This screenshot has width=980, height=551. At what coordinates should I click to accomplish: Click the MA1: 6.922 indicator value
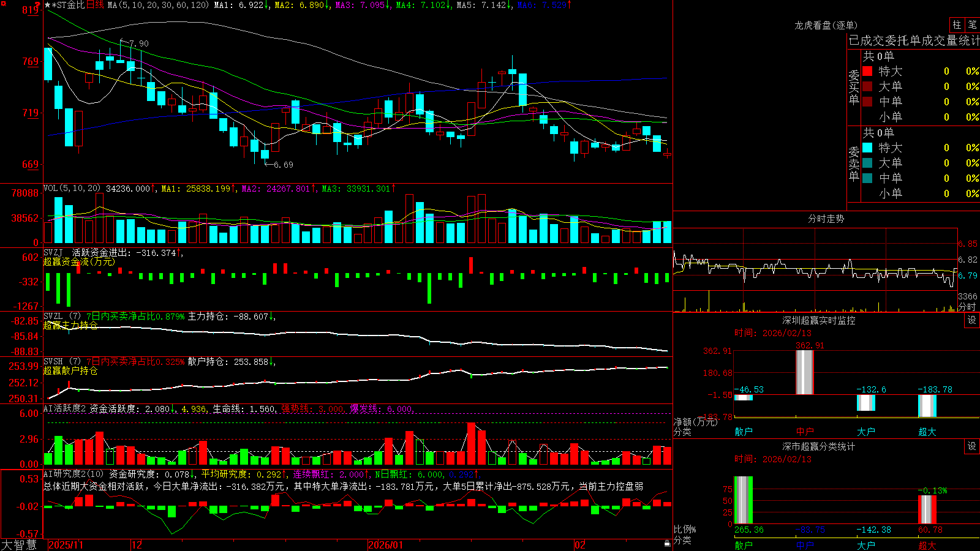(241, 5)
